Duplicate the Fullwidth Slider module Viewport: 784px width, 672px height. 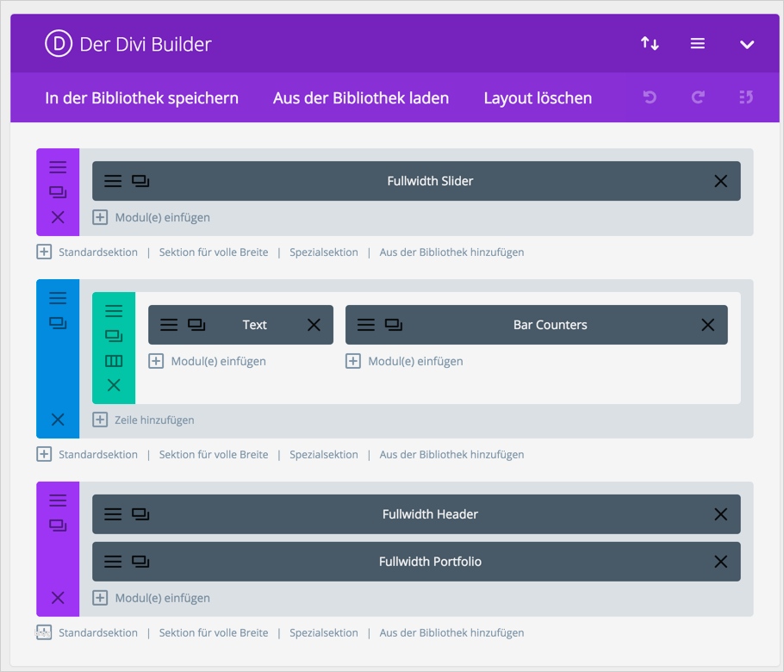pyautogui.click(x=140, y=181)
